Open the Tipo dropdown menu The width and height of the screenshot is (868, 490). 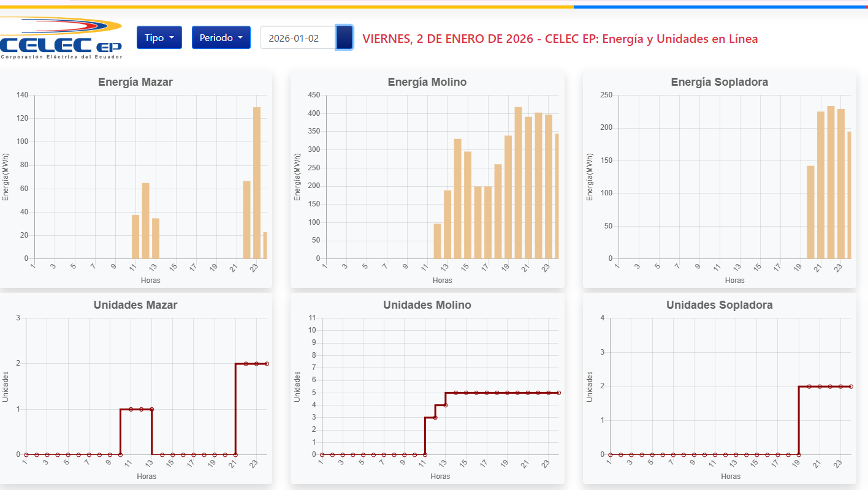pyautogui.click(x=159, y=37)
